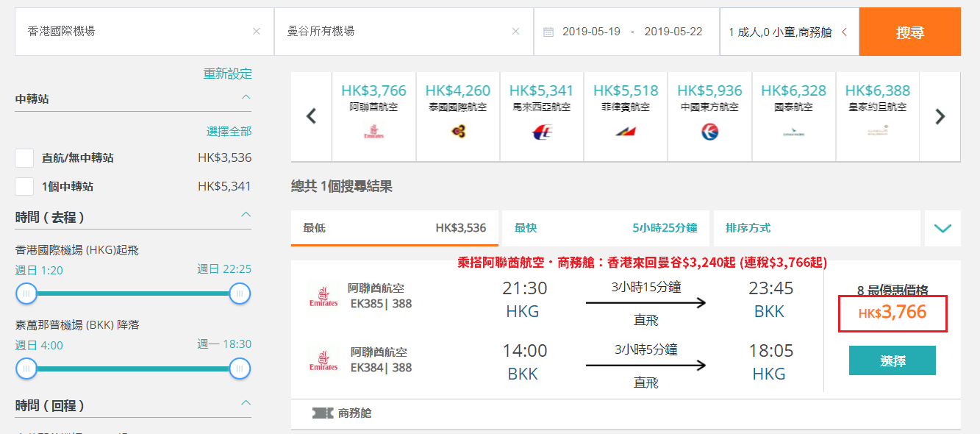This screenshot has width=980, height=434.
Task: Select the Cathay Pacific logo in carousel
Action: 793,132
